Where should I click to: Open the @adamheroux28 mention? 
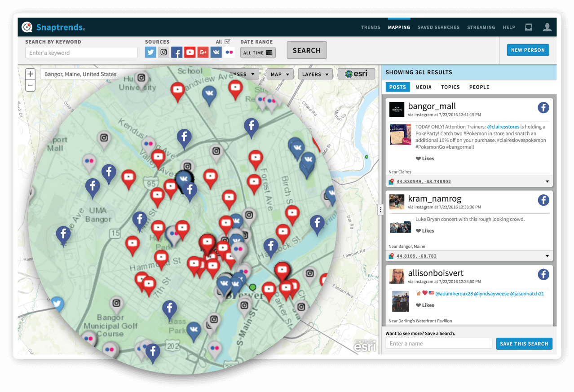[453, 294]
